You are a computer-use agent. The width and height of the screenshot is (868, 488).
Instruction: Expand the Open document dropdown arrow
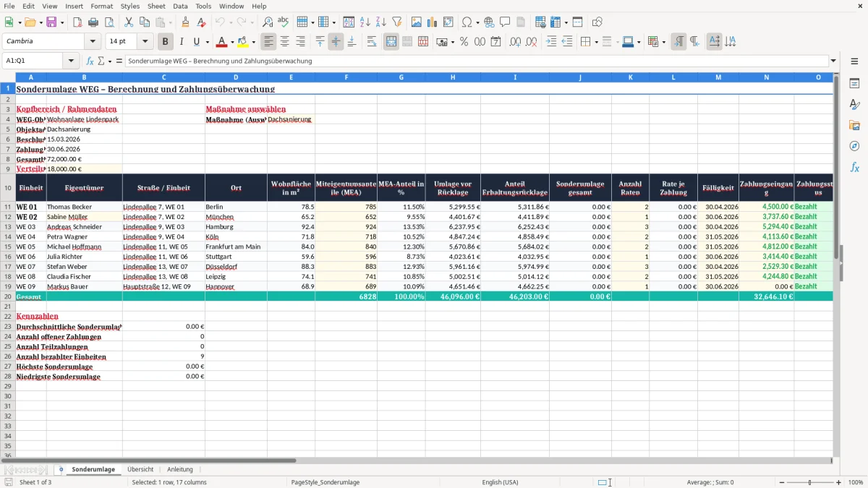[41, 22]
